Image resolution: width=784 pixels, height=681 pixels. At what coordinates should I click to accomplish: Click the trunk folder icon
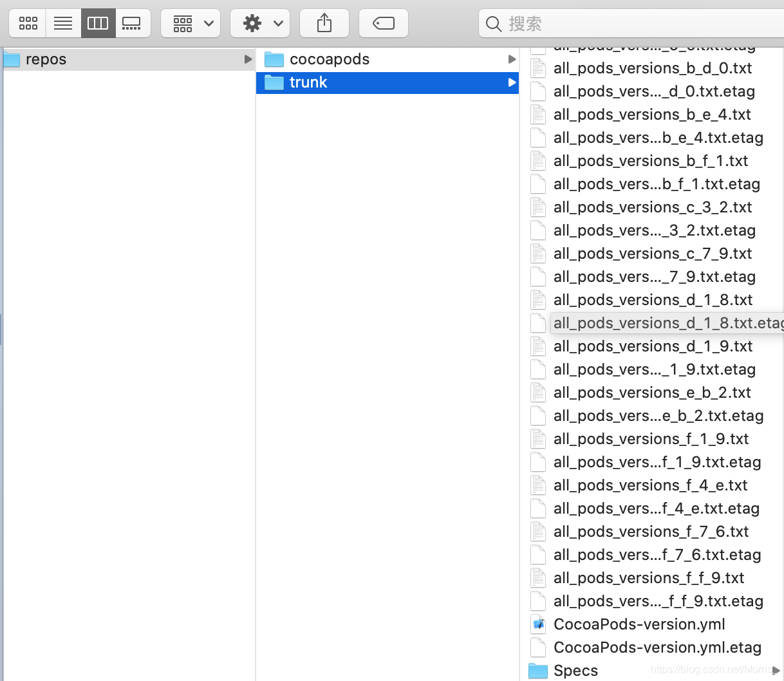click(x=274, y=82)
